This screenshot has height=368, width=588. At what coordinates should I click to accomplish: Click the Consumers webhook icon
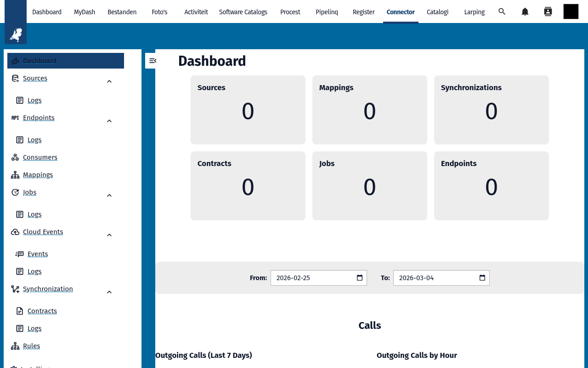click(15, 157)
